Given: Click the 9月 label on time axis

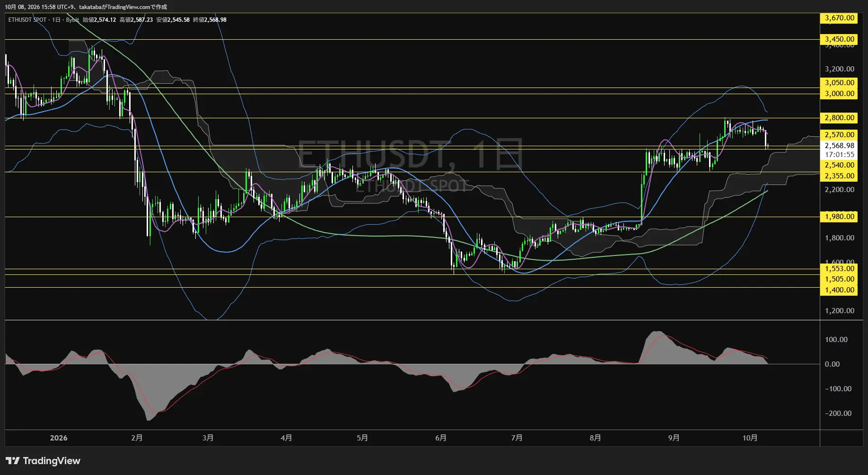Looking at the screenshot, I should click(x=674, y=438).
